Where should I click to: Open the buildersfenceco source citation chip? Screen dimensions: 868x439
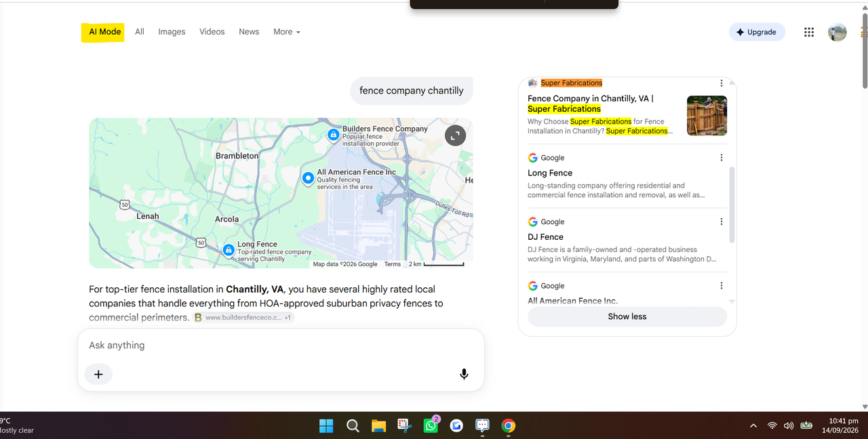click(x=243, y=317)
